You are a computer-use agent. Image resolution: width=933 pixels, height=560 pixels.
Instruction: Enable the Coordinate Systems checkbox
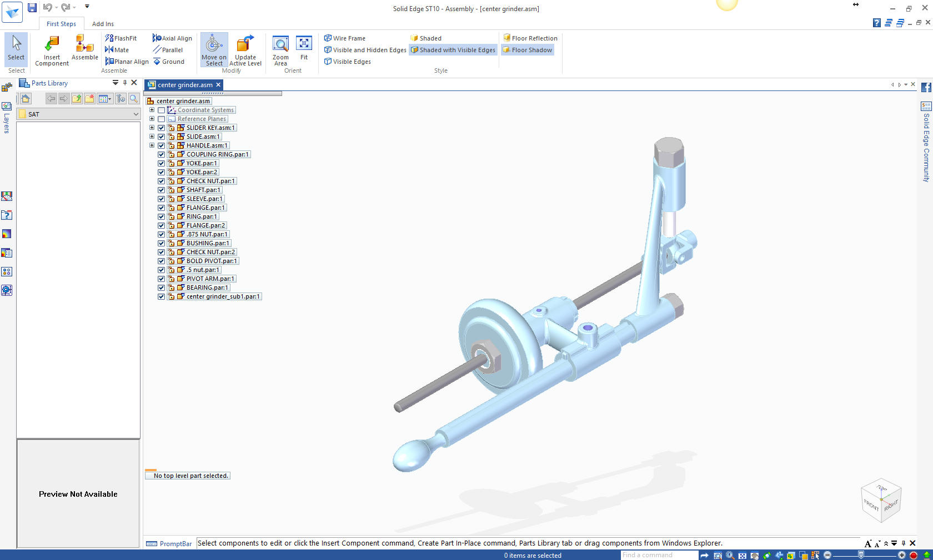click(162, 110)
